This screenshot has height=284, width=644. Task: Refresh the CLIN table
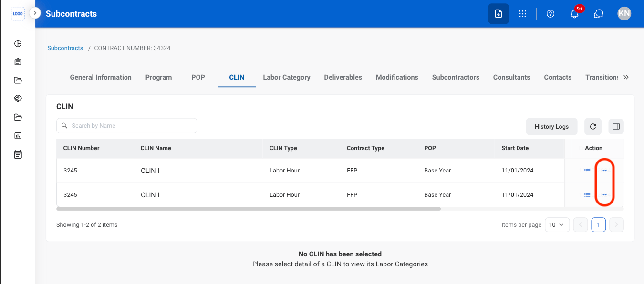pos(593,127)
